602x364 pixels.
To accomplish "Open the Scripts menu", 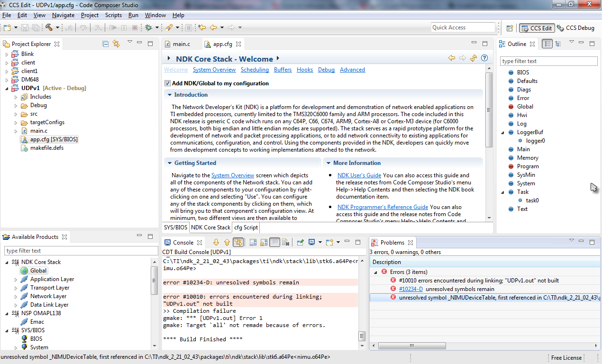I will tap(113, 15).
